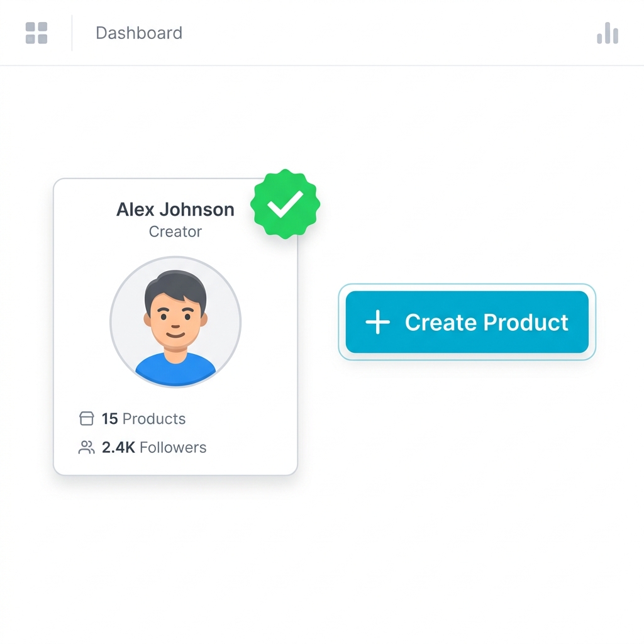
Task: Click the green verified checkmark badge
Action: point(286,204)
